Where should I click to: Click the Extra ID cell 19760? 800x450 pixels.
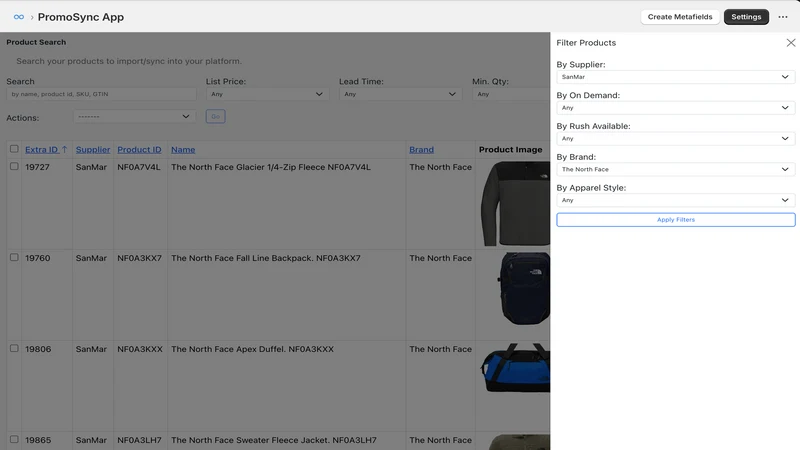pos(38,258)
